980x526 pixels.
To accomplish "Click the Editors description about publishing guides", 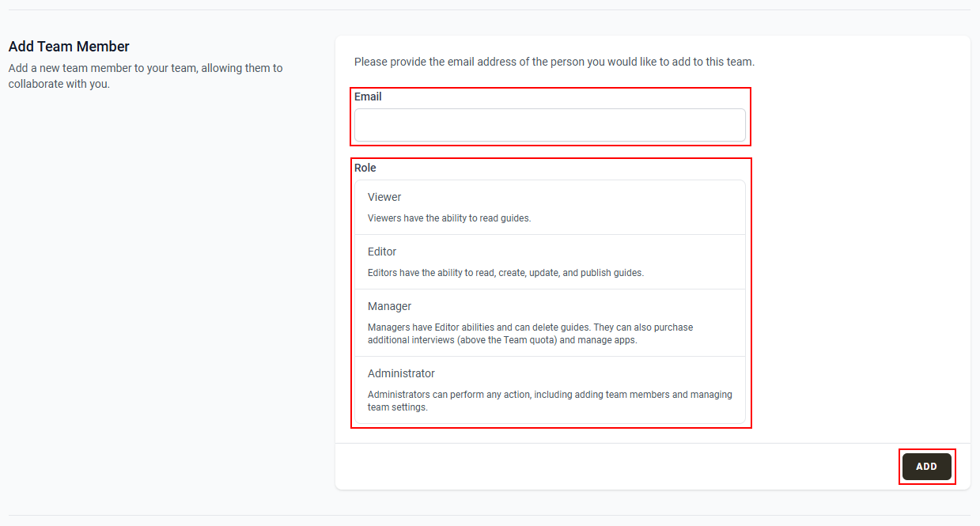I will 505,273.
